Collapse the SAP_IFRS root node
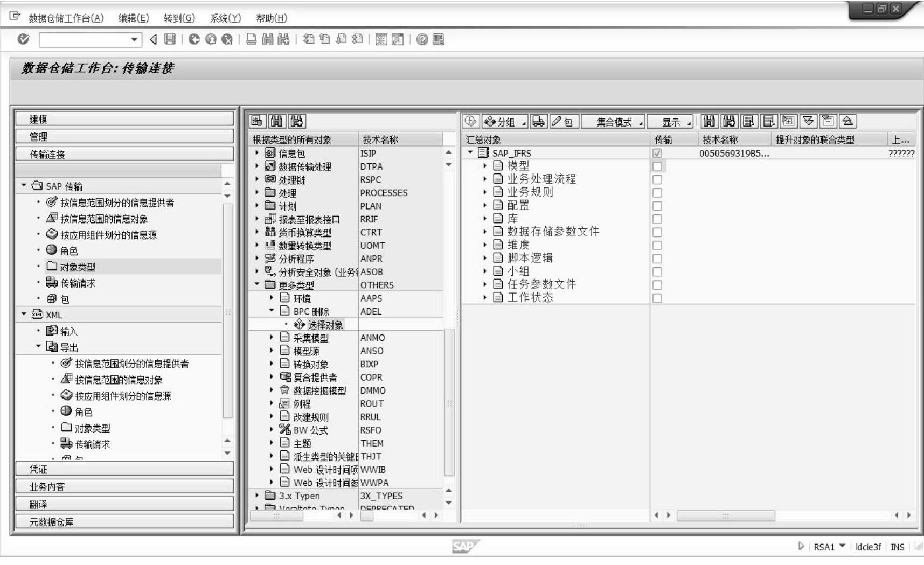 click(x=470, y=152)
